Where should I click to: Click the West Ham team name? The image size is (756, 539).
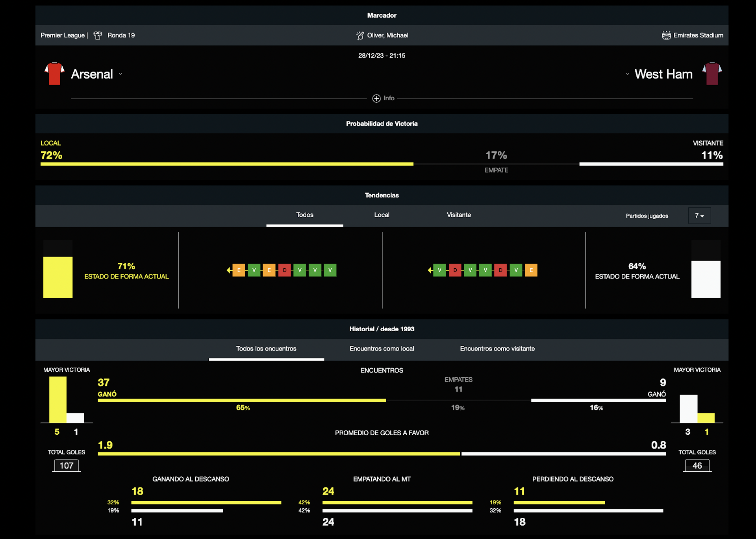[663, 74]
